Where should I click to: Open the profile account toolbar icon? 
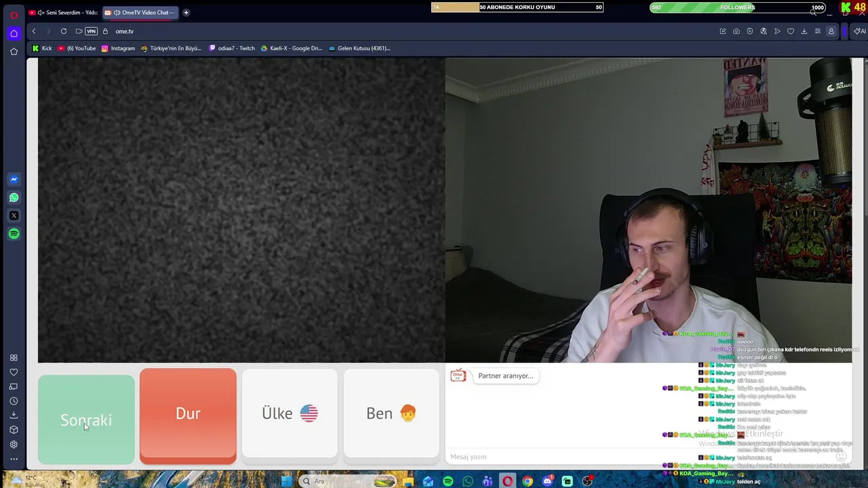click(831, 31)
